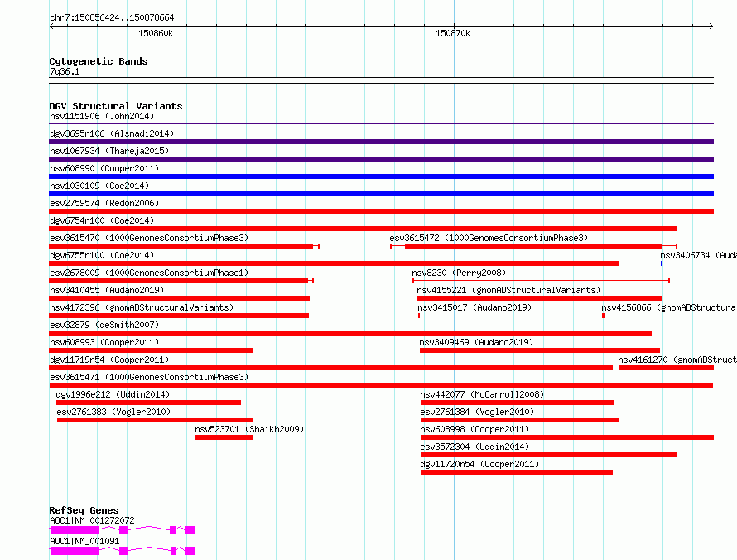
Task: Click the esv3615472 (1000GenomesConsortiumPhase3) label
Action: [489, 238]
